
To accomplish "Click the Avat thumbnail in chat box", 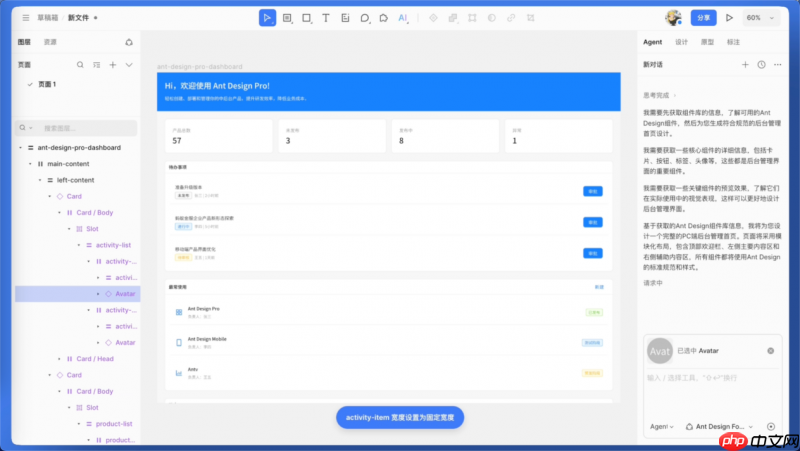I will (660, 351).
